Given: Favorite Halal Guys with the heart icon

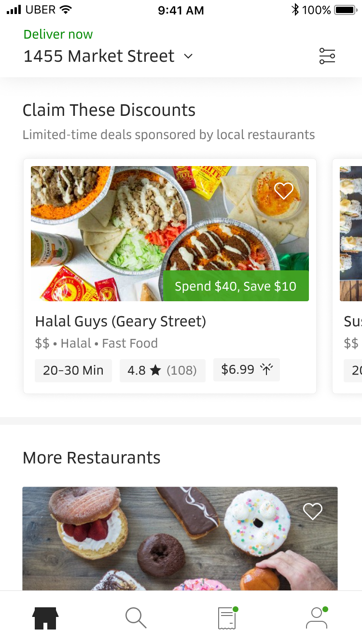Looking at the screenshot, I should point(284,191).
